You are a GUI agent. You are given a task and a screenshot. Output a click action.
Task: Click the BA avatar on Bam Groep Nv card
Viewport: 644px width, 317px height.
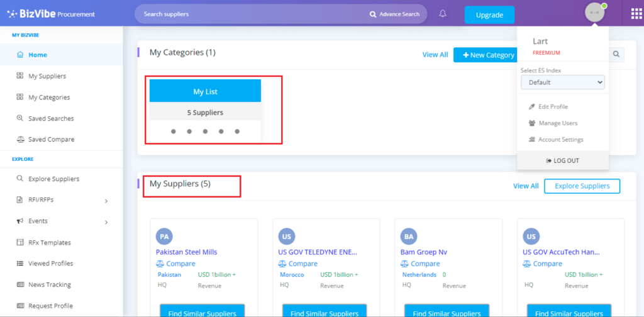point(409,236)
